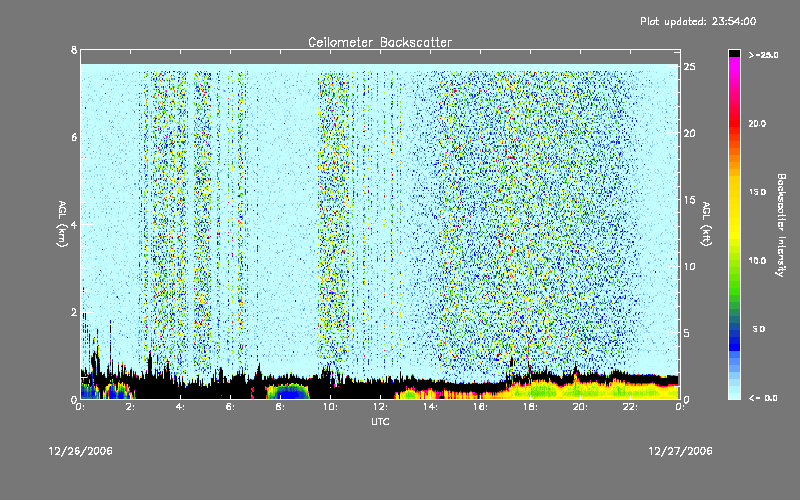Click the "16:" UTC hour tick label
This screenshot has height=500, width=800.
480,407
